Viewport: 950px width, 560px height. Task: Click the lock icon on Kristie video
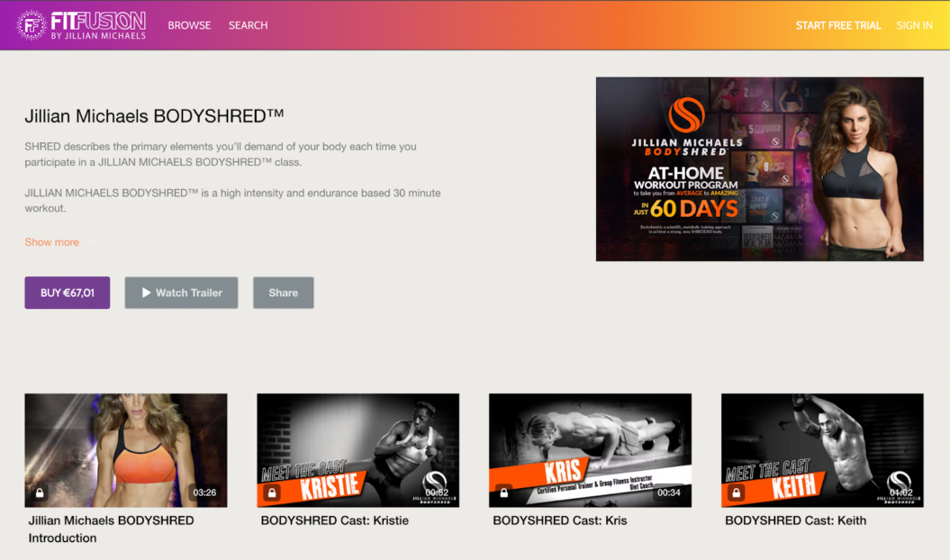click(272, 492)
